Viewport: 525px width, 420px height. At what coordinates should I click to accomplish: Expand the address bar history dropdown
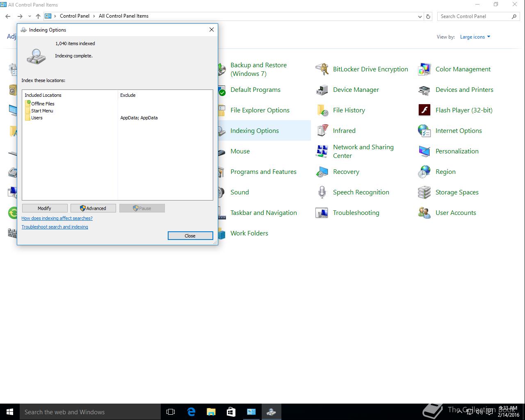coord(420,16)
